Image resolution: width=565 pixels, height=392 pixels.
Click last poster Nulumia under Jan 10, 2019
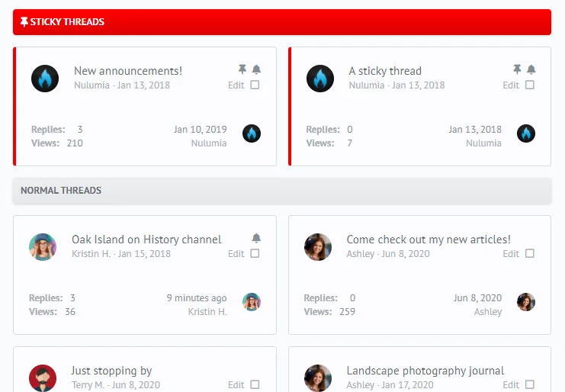tap(209, 143)
